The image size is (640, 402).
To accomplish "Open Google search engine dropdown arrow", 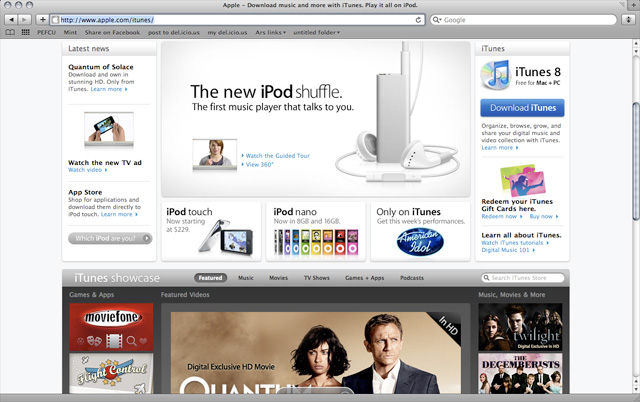I will (441, 20).
